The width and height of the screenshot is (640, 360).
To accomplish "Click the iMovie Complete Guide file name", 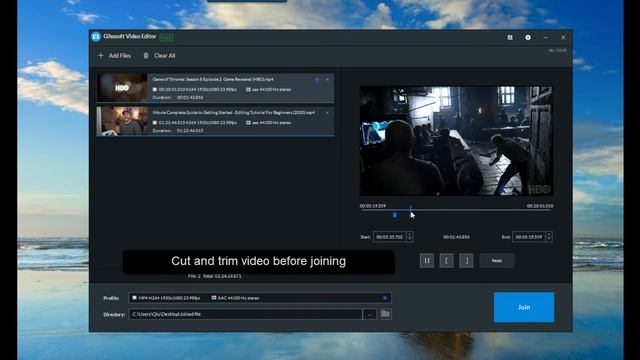I will pos(233,112).
